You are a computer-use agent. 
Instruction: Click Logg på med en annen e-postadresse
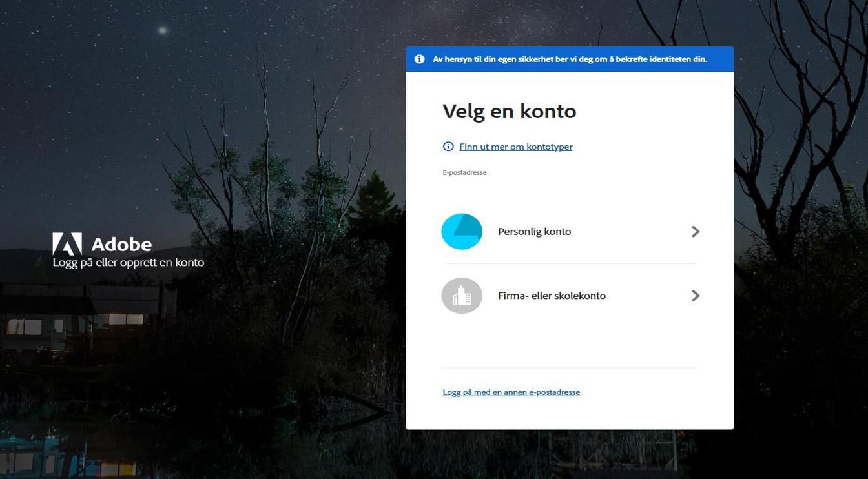511,392
